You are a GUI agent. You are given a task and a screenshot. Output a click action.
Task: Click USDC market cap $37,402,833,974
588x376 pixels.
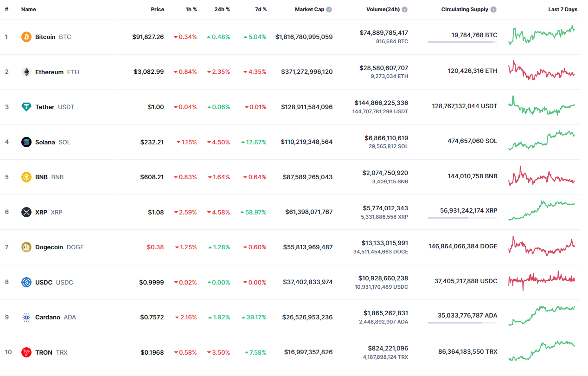pos(308,282)
